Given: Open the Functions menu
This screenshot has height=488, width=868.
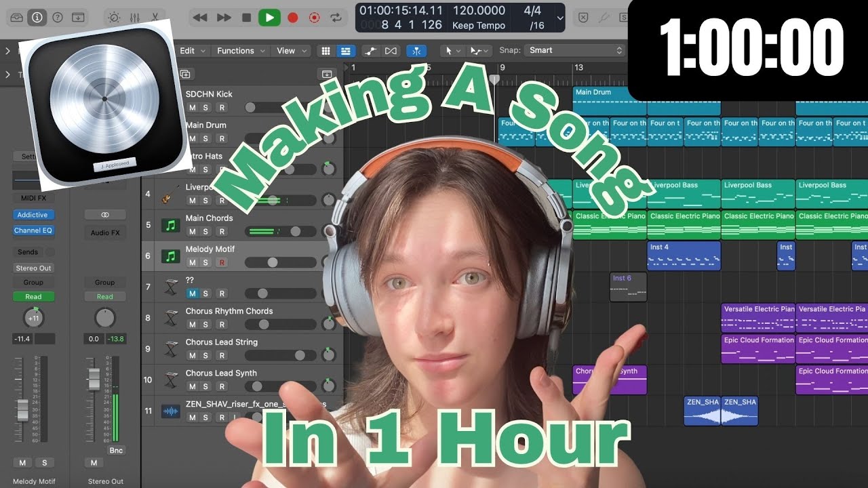Looking at the screenshot, I should click(240, 51).
